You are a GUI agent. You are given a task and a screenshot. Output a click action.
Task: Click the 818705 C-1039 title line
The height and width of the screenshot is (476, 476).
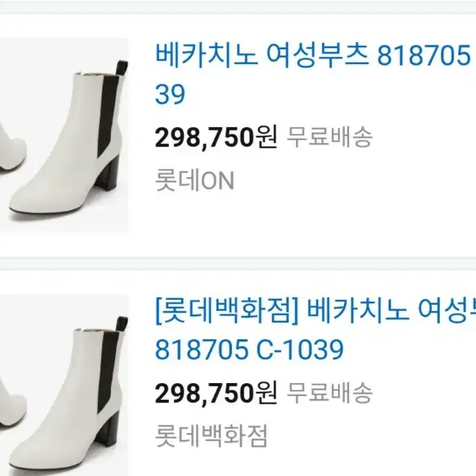(x=249, y=350)
